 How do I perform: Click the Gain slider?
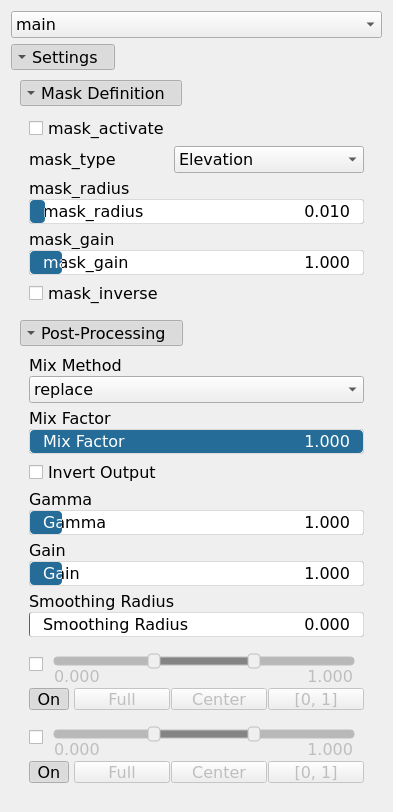[x=196, y=573]
